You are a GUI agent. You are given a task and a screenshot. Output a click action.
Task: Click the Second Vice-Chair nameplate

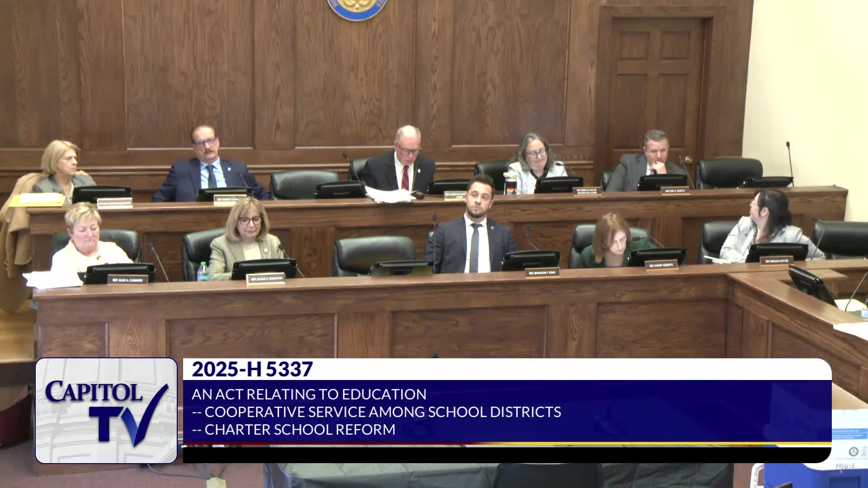coord(587,191)
